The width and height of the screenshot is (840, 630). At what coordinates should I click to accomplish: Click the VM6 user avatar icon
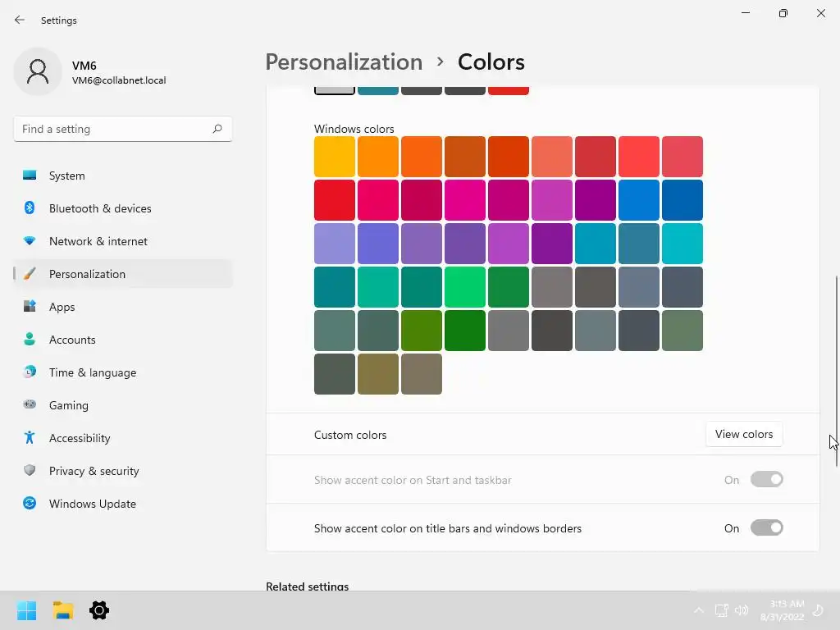[38, 71]
